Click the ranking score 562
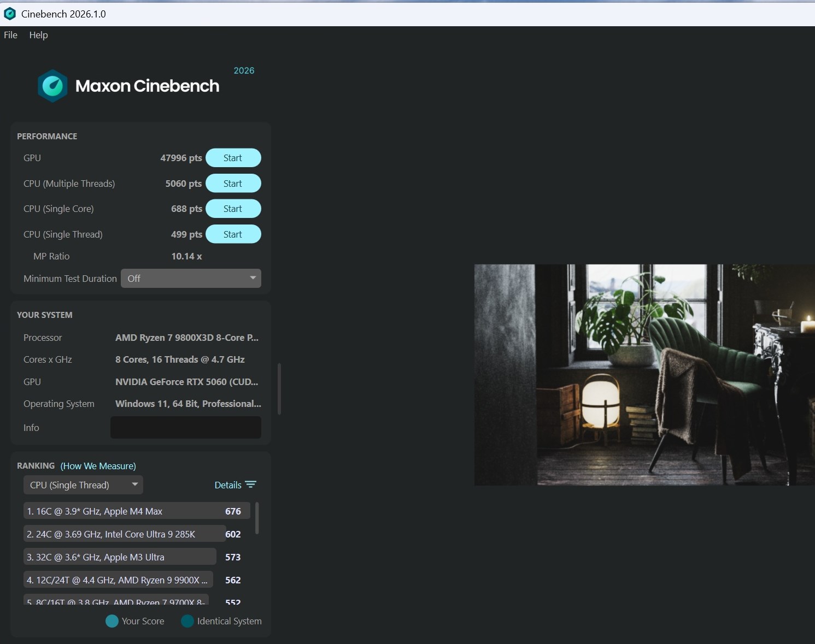Viewport: 815px width, 644px height. 233,580
